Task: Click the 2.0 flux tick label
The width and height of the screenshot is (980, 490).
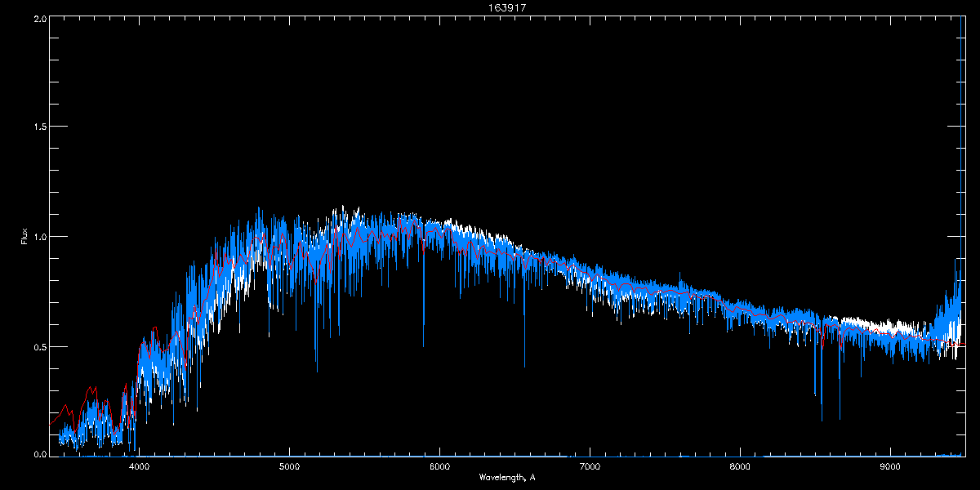Action: 39,18
